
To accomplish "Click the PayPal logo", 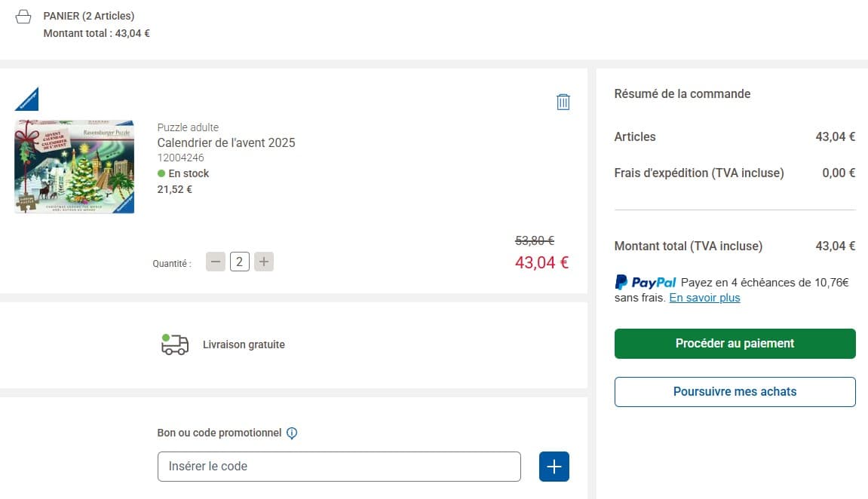I will point(645,282).
